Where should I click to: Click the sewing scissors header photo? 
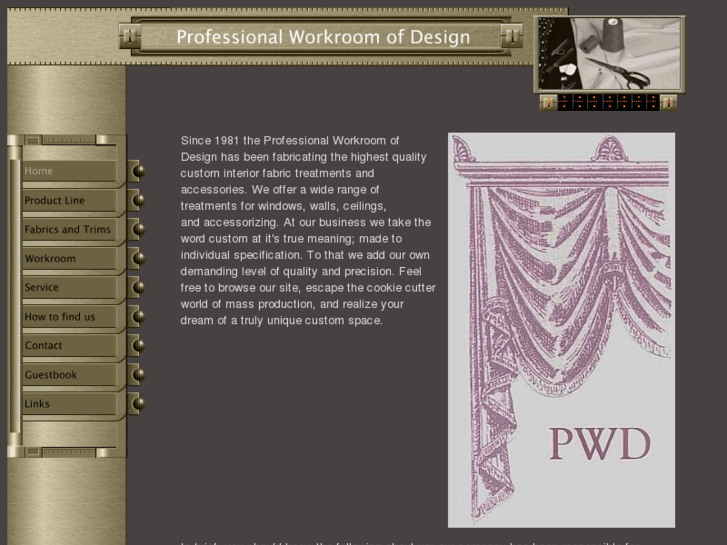point(609,54)
